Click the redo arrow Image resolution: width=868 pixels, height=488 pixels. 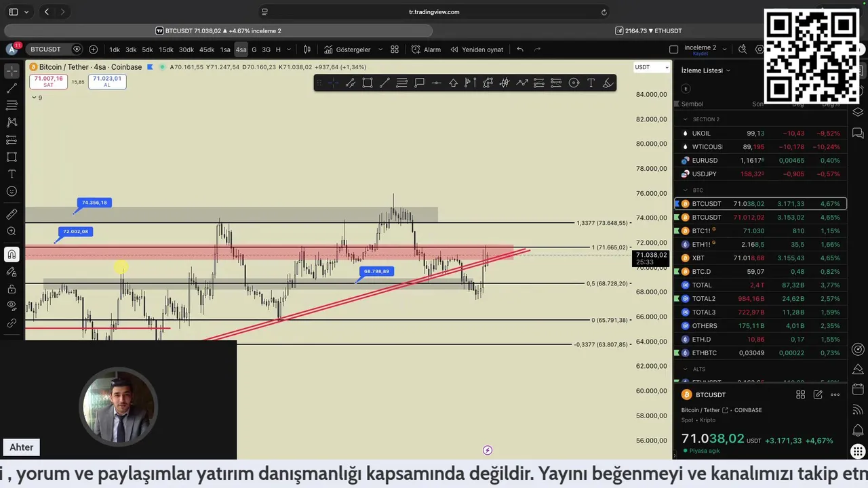tap(537, 49)
